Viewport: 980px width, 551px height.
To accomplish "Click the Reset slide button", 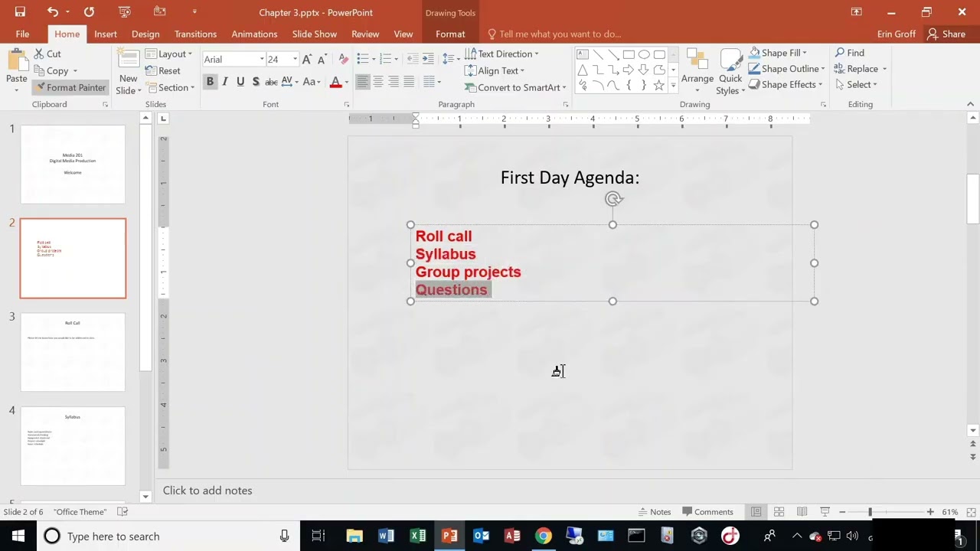I will click(x=163, y=71).
